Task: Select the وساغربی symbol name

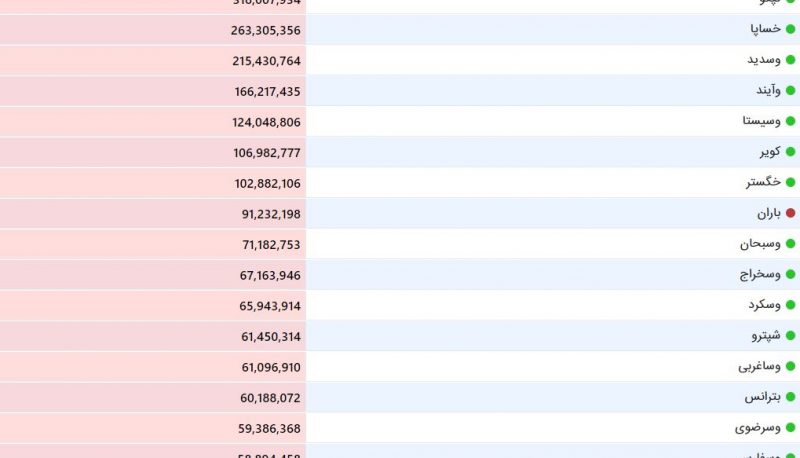Action: [759, 367]
